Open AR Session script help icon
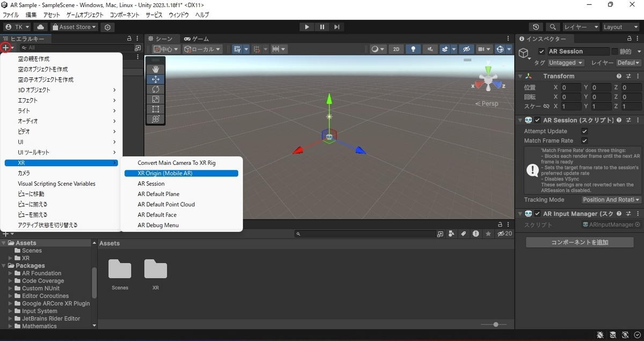Image resolution: width=644 pixels, height=341 pixels. pyautogui.click(x=619, y=120)
